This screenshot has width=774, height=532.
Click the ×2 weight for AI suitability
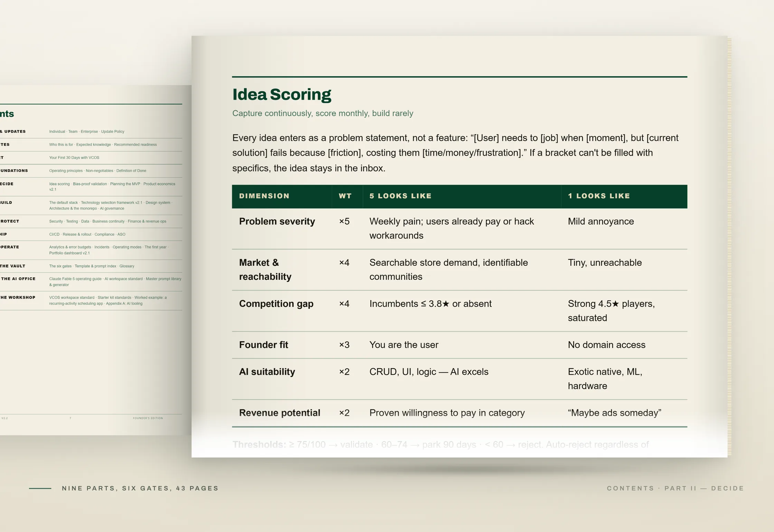pos(344,372)
